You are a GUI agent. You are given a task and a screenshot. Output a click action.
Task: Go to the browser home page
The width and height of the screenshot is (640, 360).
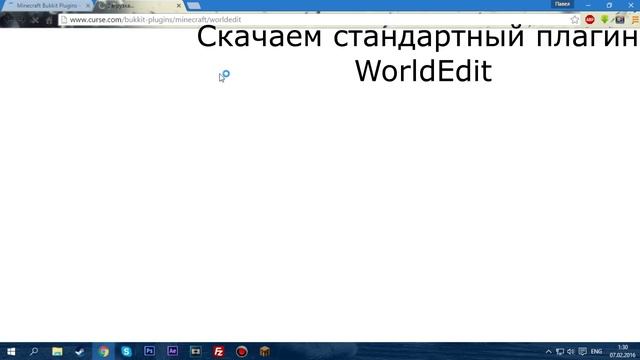tap(49, 20)
